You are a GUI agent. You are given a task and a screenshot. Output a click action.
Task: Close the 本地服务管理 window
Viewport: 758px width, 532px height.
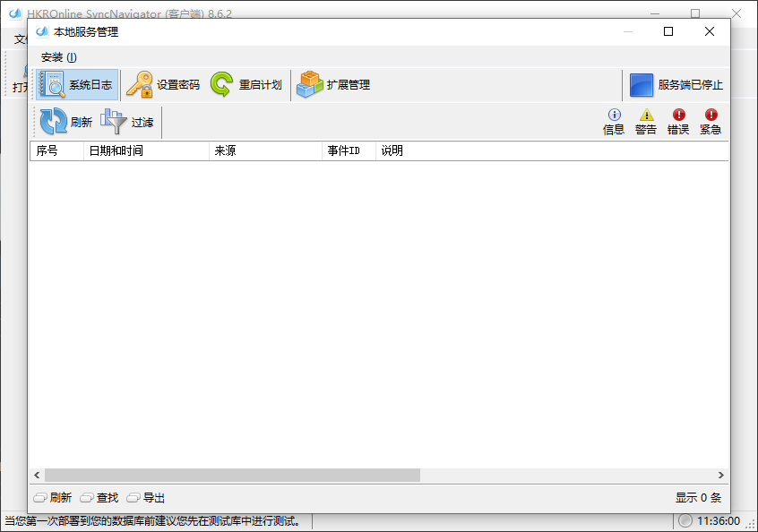710,31
